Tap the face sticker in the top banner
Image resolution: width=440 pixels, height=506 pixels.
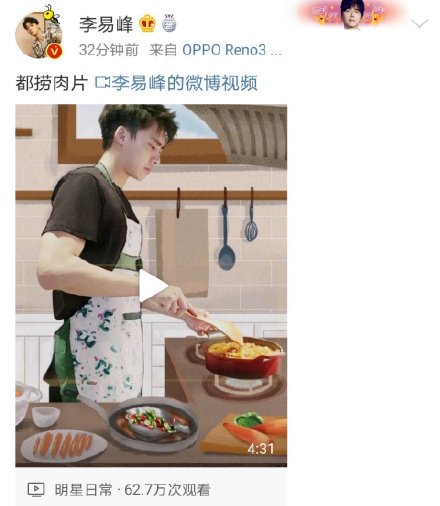tap(352, 14)
